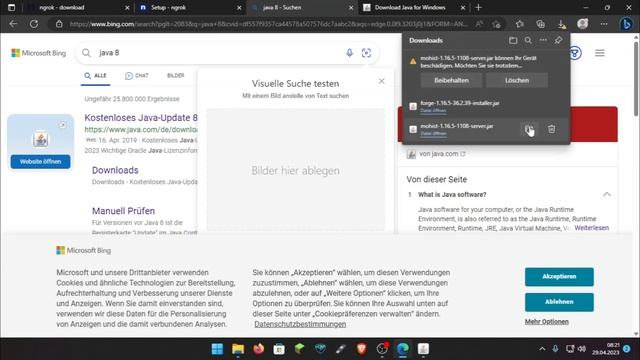Viewport: 640px width, 360px height.
Task: Select the java 8 - Suchen tab
Action: pos(301,7)
